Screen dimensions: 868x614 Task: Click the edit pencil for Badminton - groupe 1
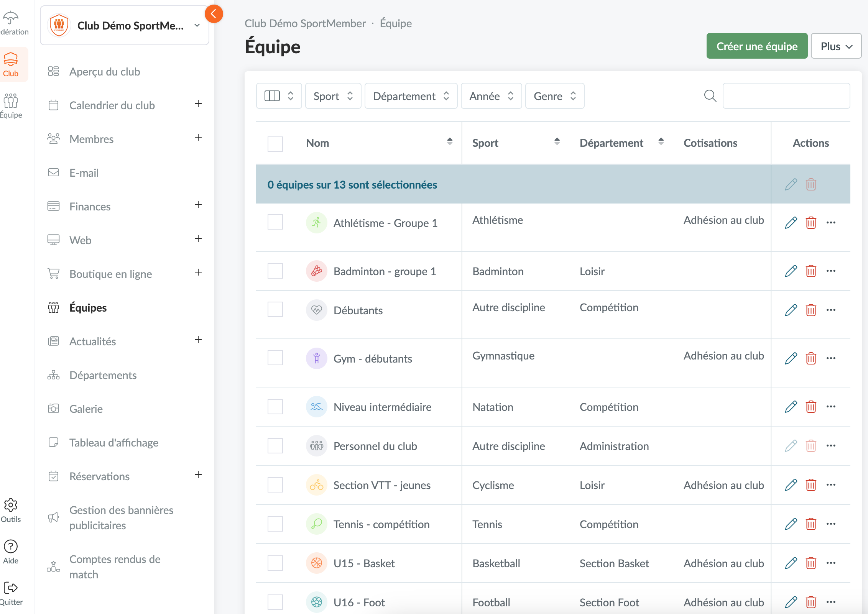[791, 271]
